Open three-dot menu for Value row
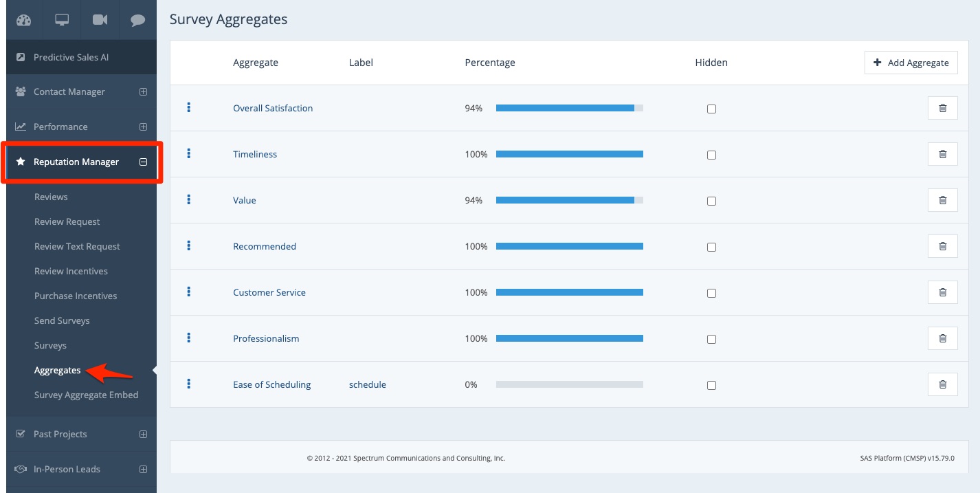980x493 pixels. 189,199
